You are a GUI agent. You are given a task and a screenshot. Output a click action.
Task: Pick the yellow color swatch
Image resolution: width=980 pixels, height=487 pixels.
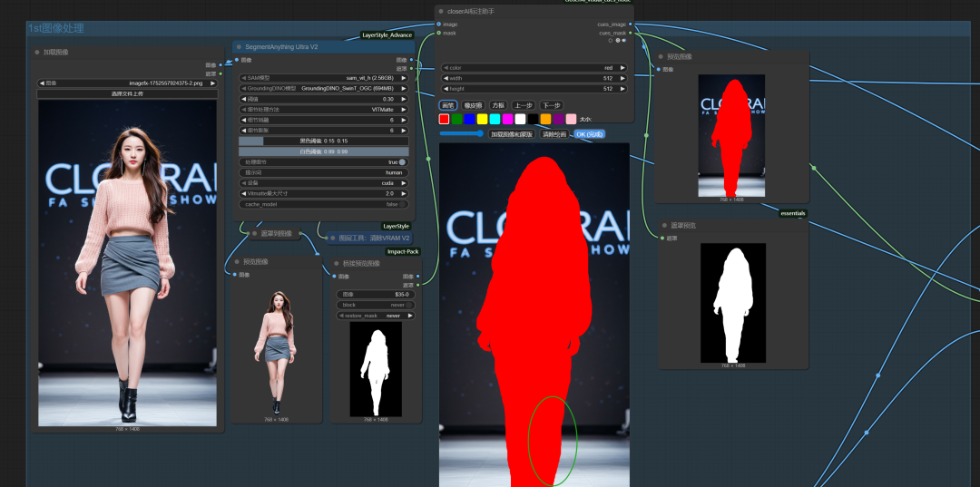point(482,119)
